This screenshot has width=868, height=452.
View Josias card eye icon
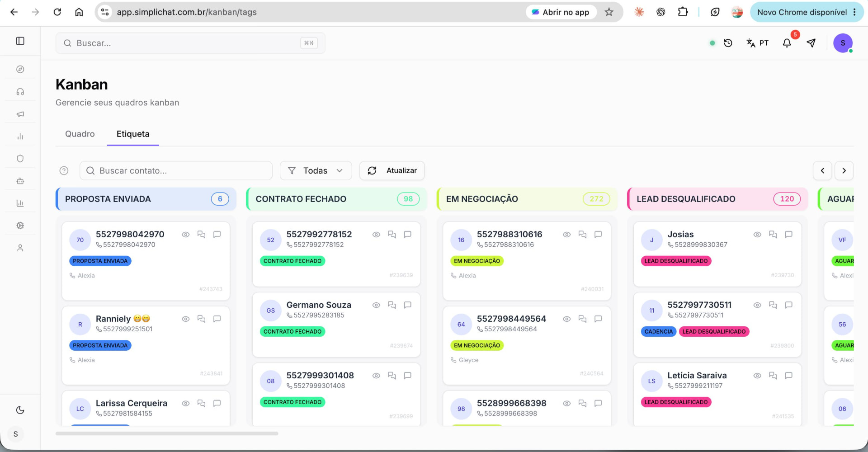(757, 235)
